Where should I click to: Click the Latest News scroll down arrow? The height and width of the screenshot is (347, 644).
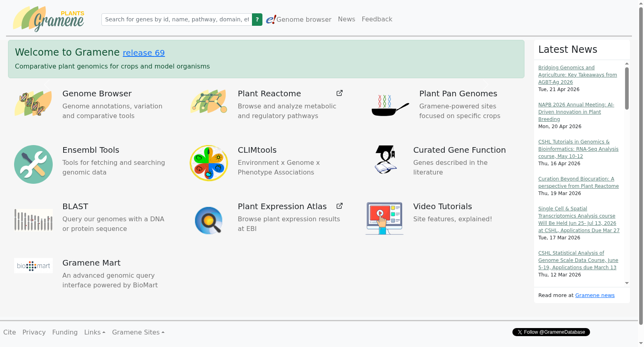tap(627, 283)
